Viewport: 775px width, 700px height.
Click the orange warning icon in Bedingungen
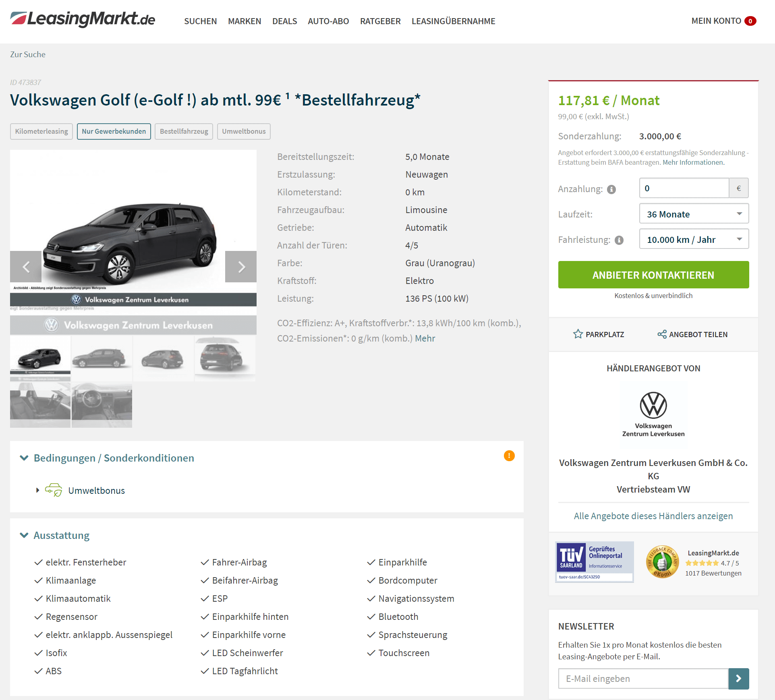(x=509, y=456)
